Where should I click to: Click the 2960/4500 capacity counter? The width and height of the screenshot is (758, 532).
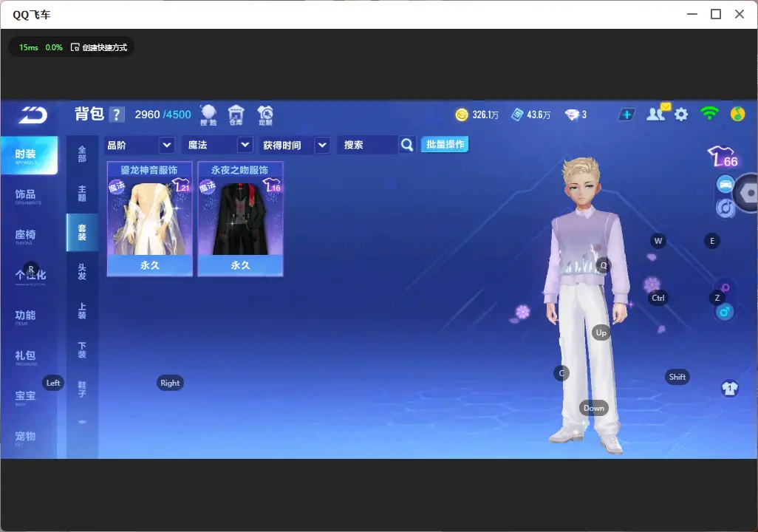pos(163,115)
